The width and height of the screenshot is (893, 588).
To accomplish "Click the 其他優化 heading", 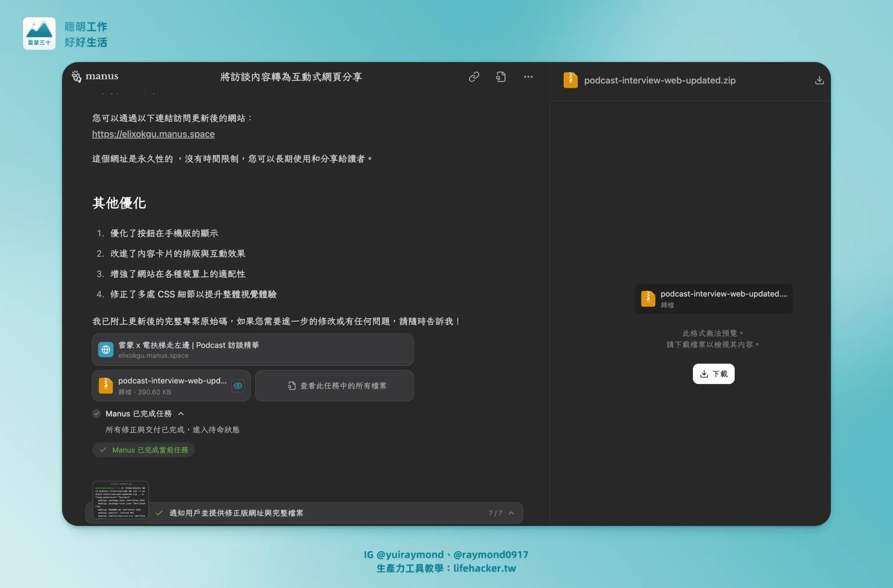I will coord(119,203).
